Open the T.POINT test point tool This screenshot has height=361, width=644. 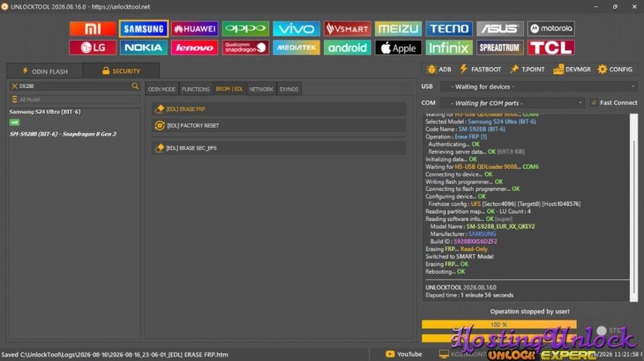click(x=527, y=69)
